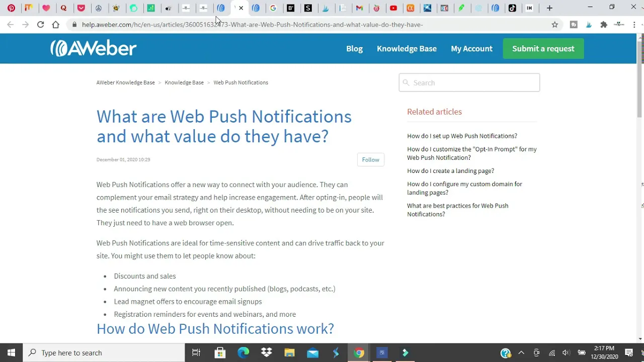The image size is (644, 362).
Task: Switch to the Quora browser tab
Action: [63, 8]
